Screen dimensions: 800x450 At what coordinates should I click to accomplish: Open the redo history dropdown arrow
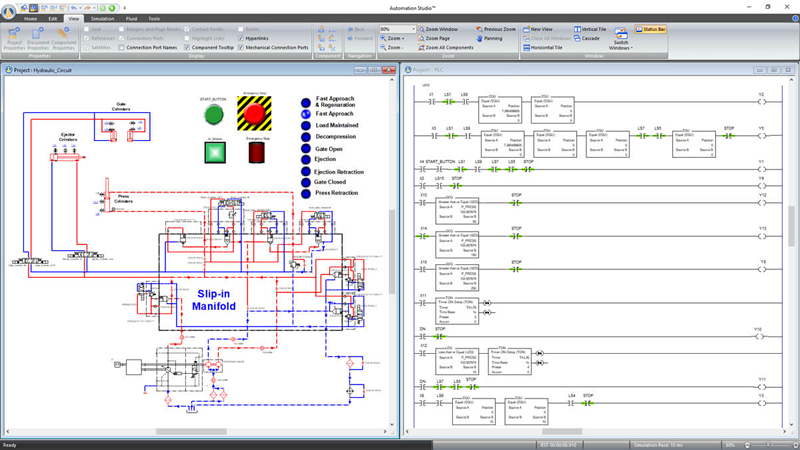coord(93,8)
